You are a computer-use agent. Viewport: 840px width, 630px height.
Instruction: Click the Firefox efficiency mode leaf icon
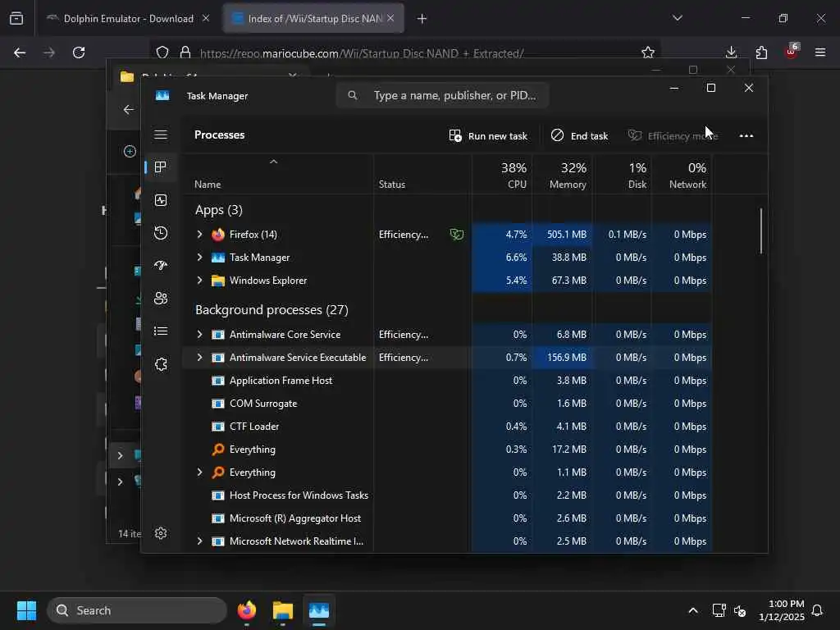coord(456,234)
